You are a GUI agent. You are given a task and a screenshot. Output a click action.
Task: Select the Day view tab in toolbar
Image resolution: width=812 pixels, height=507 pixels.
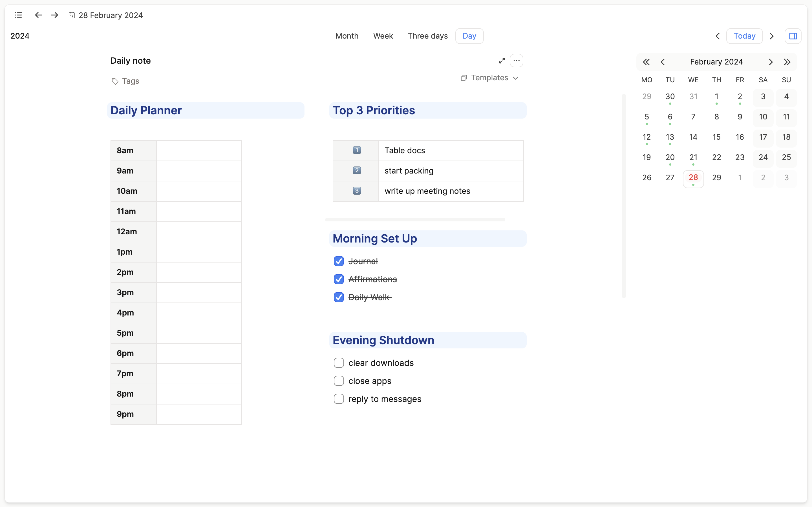pos(469,35)
